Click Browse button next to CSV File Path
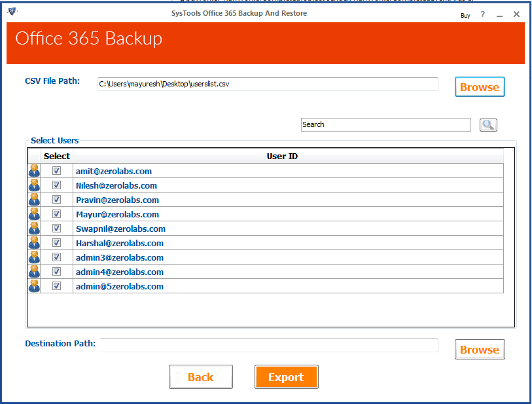 pos(480,87)
